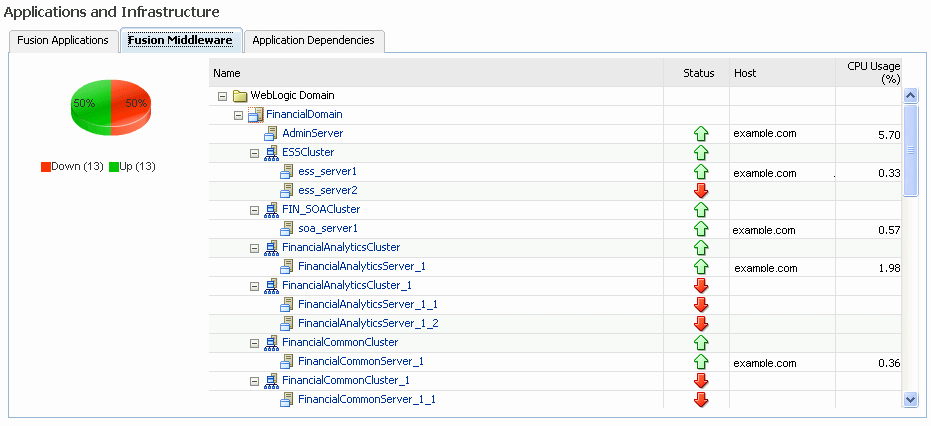The image size is (931, 426).
Task: Collapse the ESSCluster node
Action: click(x=255, y=153)
